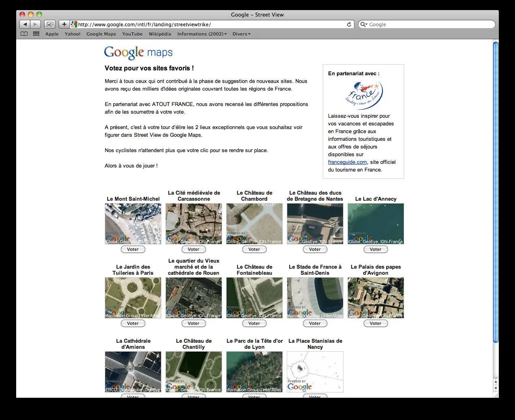Vote for Le Stade de France
Viewport: 515px width, 420px height.
coord(315,323)
